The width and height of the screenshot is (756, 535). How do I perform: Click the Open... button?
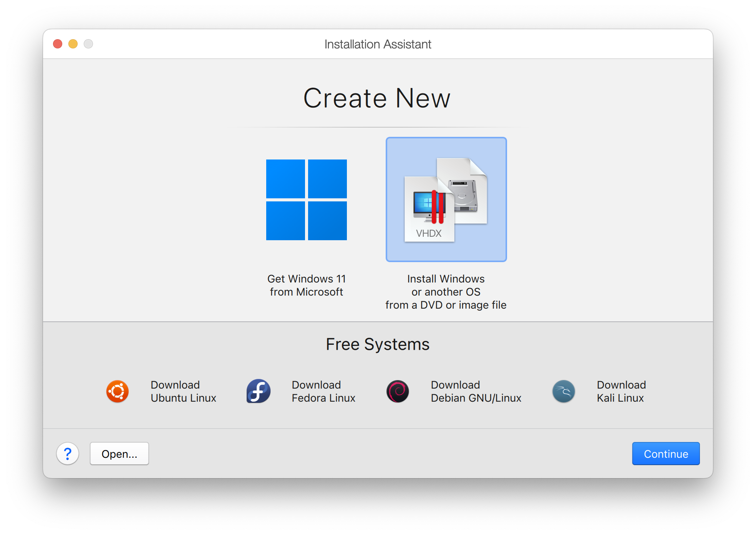point(119,454)
